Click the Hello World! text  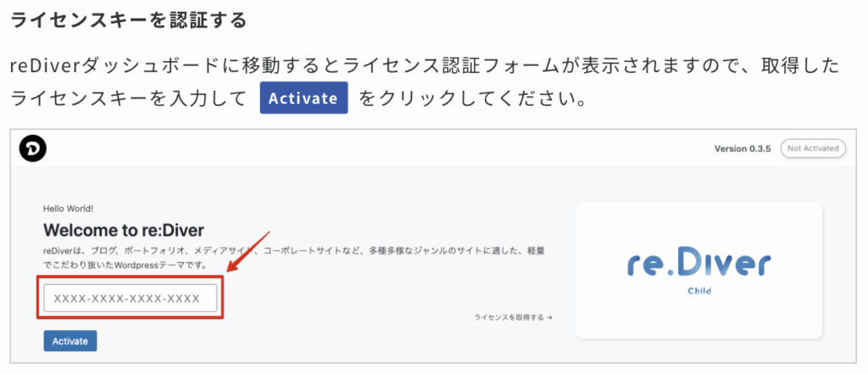[68, 209]
